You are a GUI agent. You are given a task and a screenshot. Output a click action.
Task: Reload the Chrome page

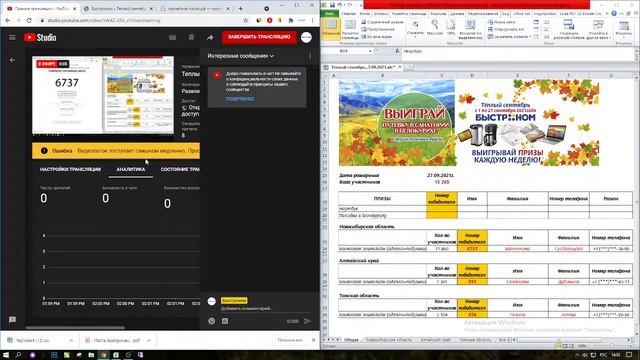point(29,20)
